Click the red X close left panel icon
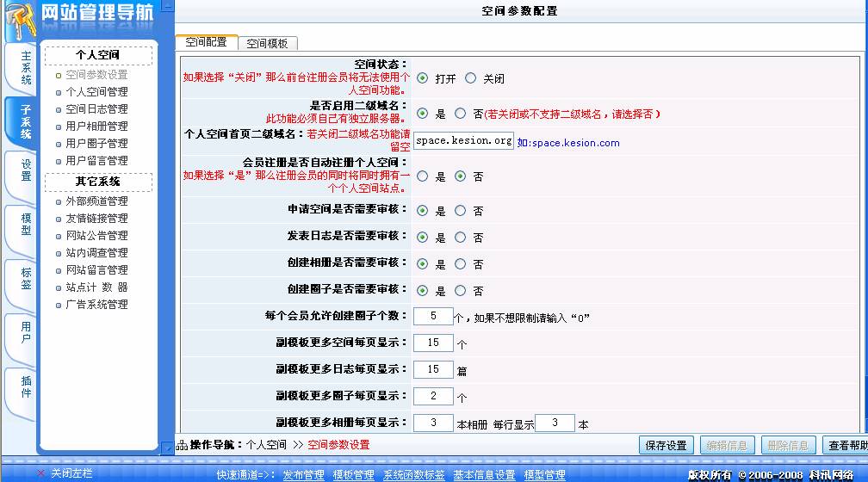 (41, 473)
